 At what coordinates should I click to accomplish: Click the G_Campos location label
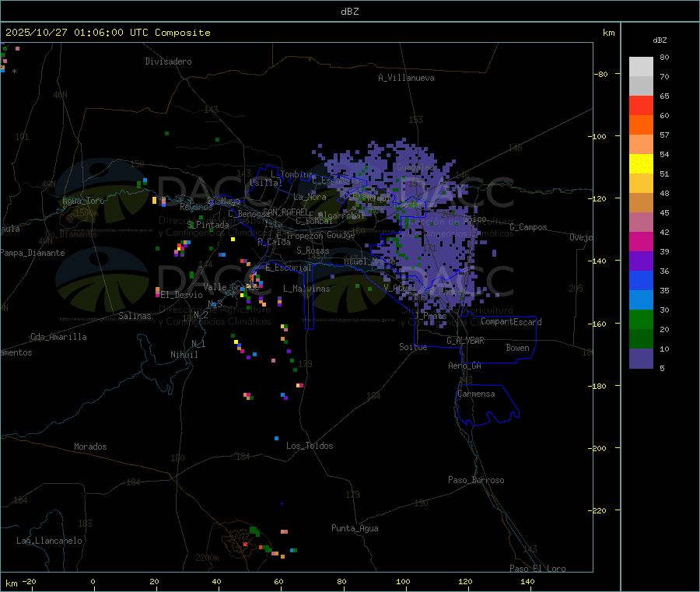point(528,227)
